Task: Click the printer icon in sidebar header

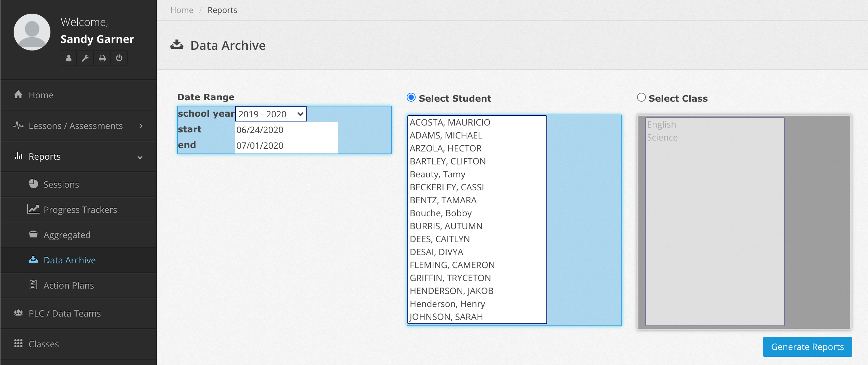Action: 102,58
